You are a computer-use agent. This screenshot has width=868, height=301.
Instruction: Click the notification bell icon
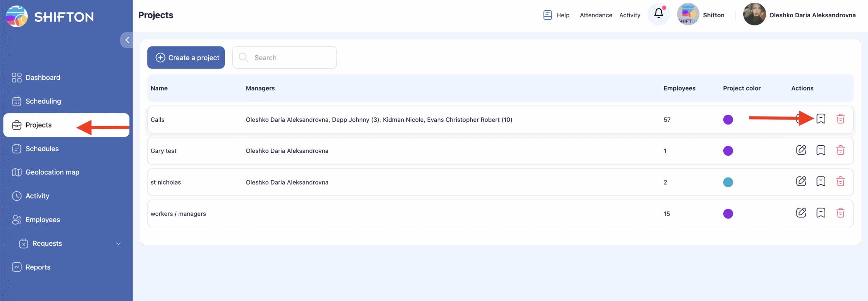tap(658, 14)
